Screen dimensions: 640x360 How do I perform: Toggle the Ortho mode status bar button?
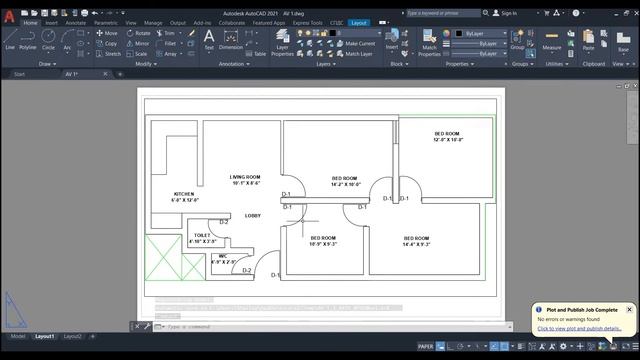(x=450, y=347)
